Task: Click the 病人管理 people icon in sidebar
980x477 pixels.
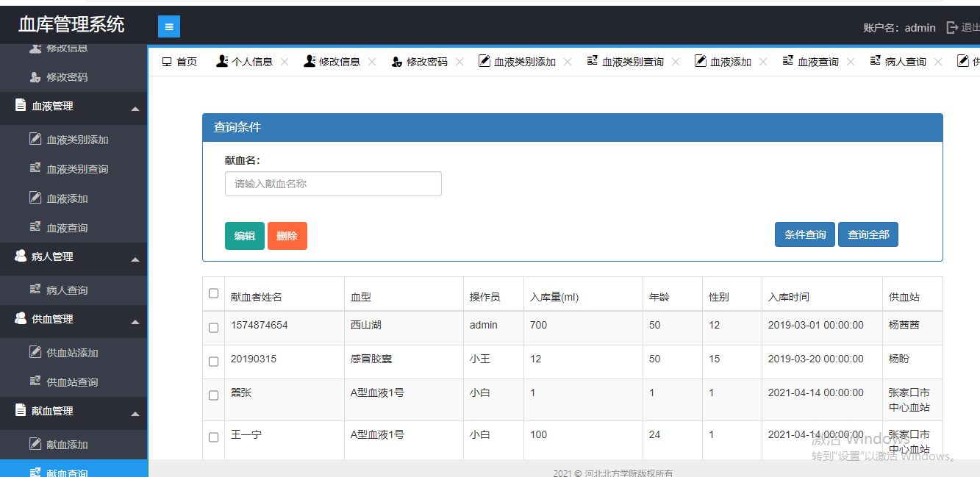Action: click(21, 257)
